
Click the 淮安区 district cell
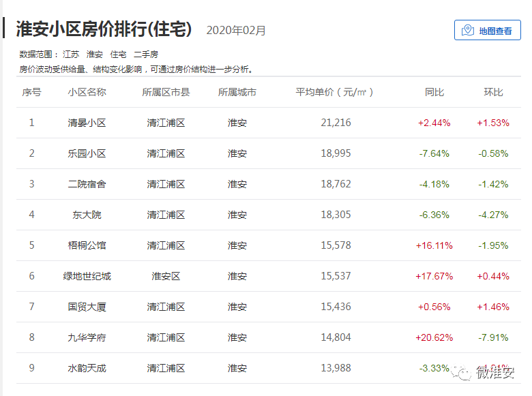point(166,276)
